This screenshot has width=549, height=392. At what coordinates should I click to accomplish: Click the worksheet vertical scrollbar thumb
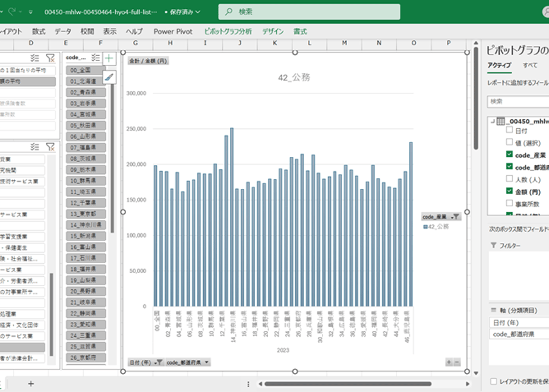pos(476,99)
